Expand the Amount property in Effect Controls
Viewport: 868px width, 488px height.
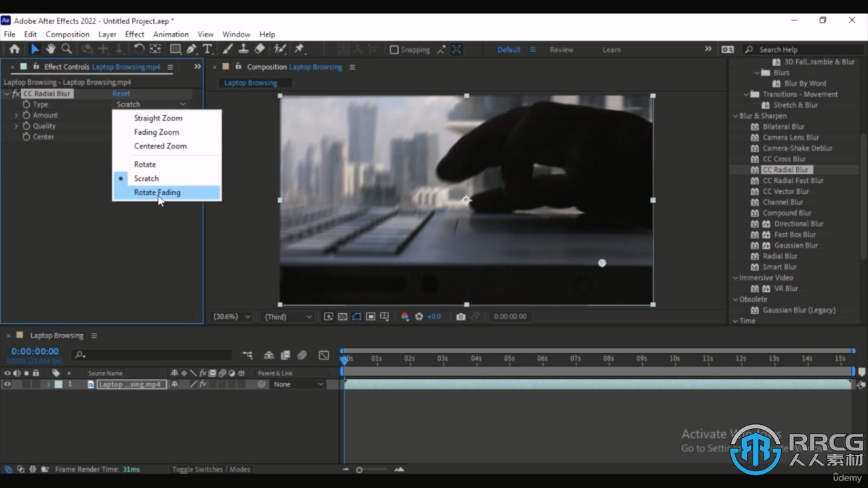(x=16, y=115)
